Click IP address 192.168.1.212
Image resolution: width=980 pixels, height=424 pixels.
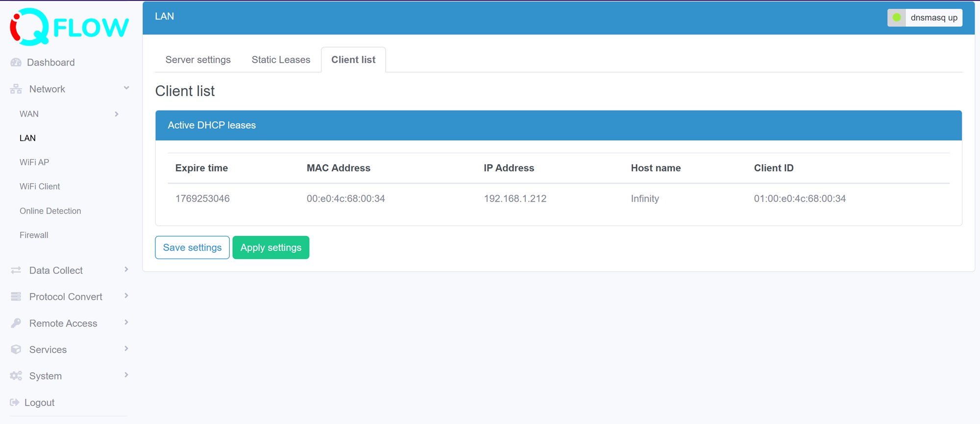point(515,198)
